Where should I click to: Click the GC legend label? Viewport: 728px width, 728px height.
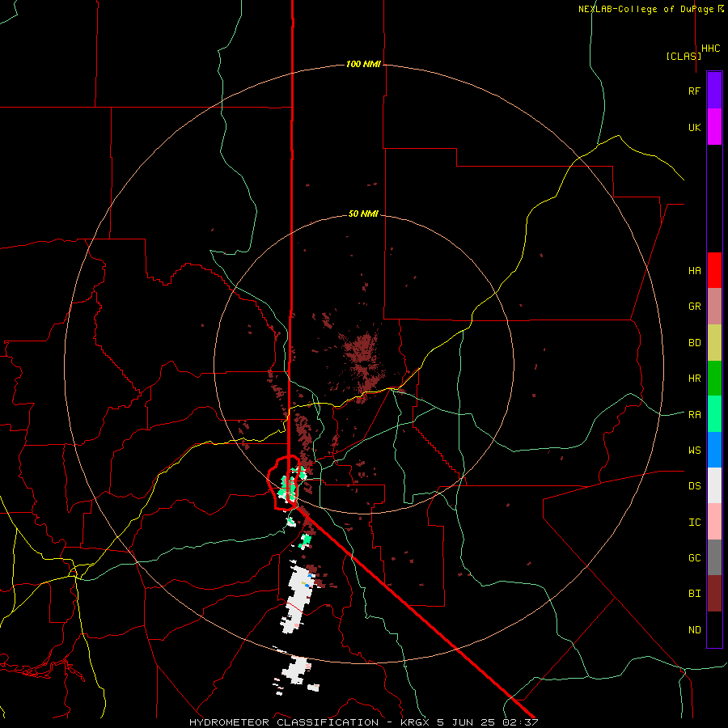click(x=694, y=557)
